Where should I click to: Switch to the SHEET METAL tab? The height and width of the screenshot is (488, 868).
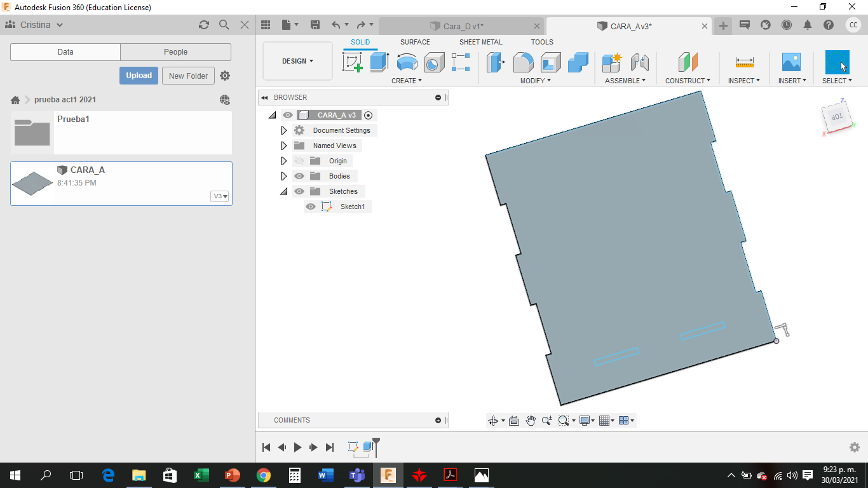pyautogui.click(x=481, y=42)
